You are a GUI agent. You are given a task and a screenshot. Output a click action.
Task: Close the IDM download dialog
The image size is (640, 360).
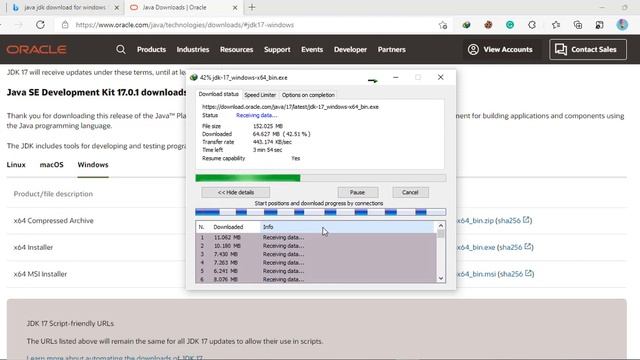tap(440, 77)
